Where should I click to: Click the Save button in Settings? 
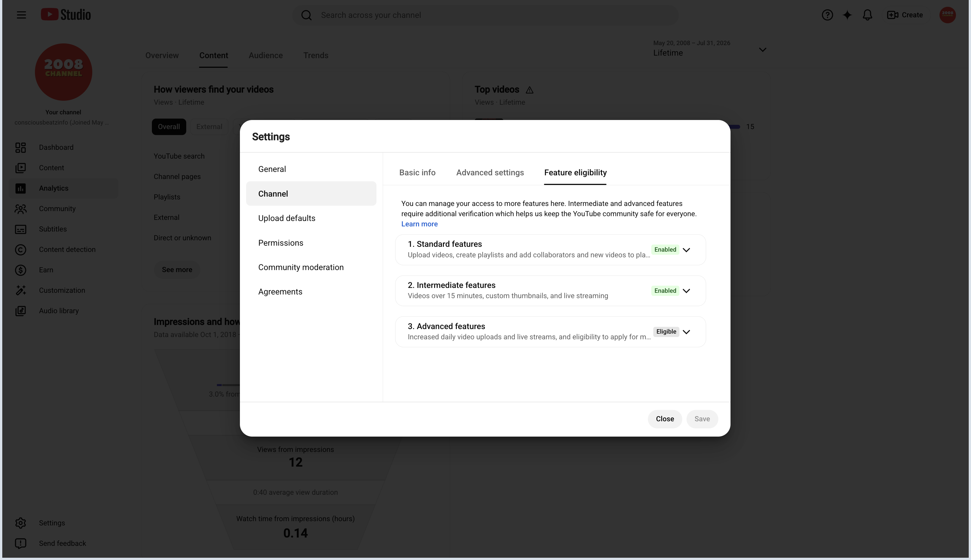(x=702, y=419)
